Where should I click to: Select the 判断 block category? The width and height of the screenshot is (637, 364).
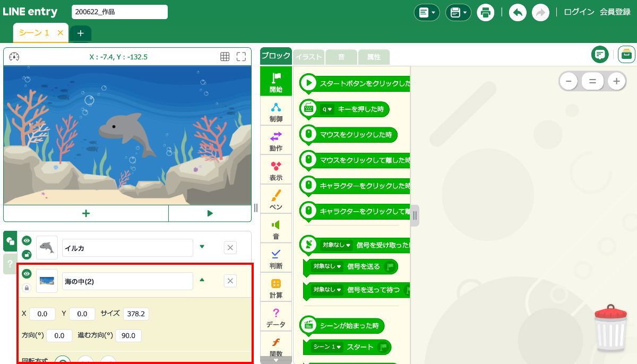click(x=276, y=258)
